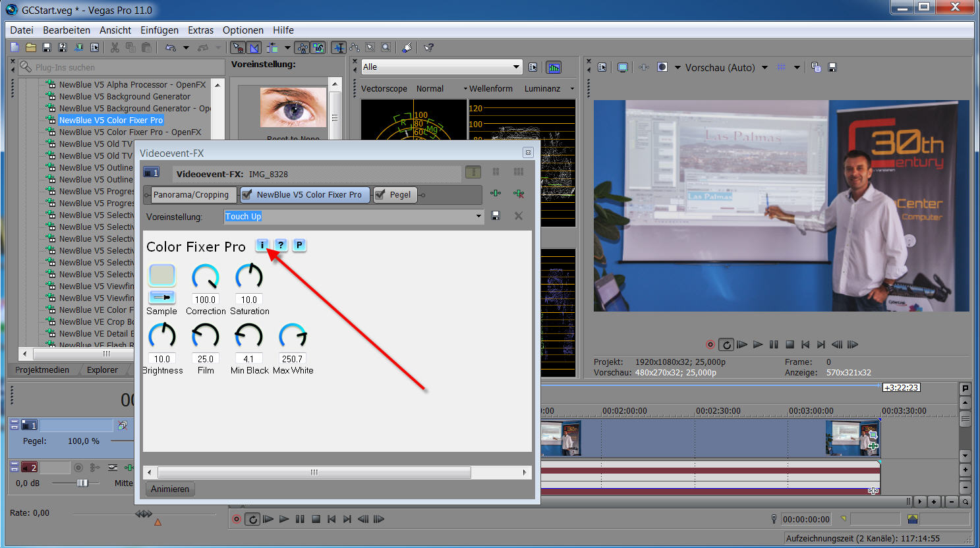Switch to the Explorer tab
The height and width of the screenshot is (548, 980).
103,370
